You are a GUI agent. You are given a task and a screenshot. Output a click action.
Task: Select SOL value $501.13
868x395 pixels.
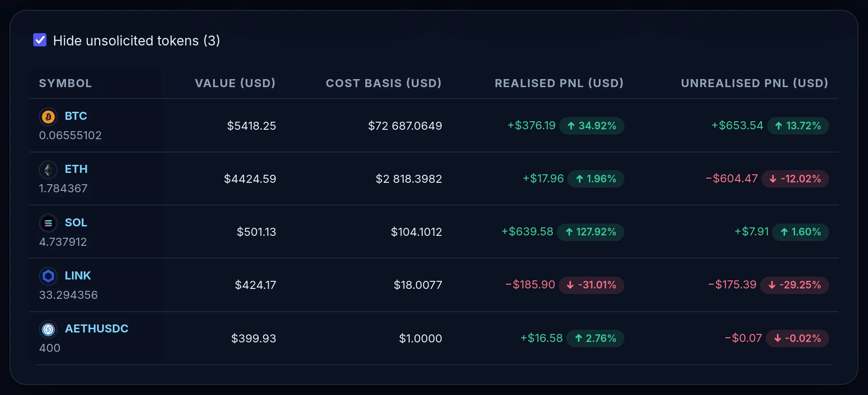(x=256, y=232)
